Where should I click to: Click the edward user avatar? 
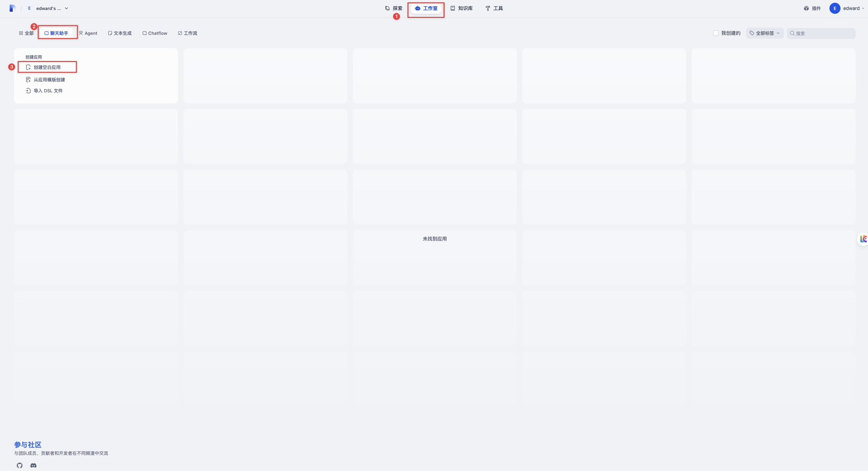tap(835, 8)
